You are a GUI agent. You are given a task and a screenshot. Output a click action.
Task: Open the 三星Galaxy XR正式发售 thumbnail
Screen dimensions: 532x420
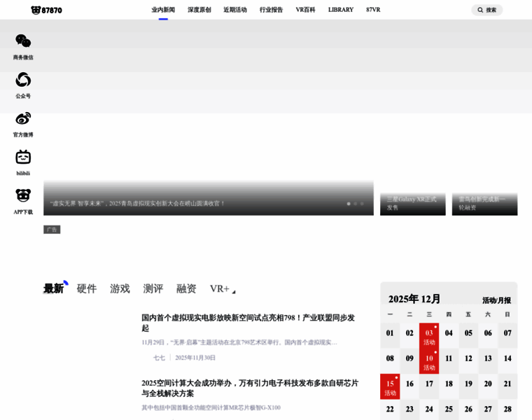pos(412,203)
